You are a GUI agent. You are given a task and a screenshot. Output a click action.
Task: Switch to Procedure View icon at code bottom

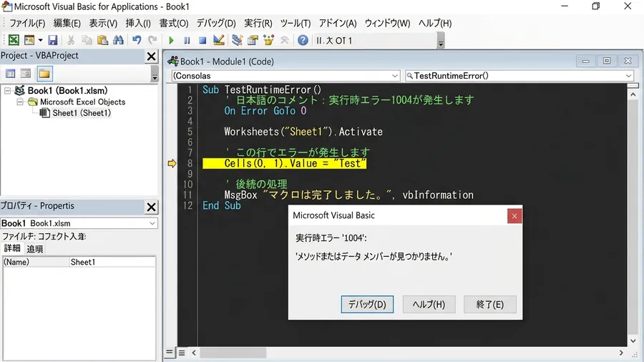[169, 352]
